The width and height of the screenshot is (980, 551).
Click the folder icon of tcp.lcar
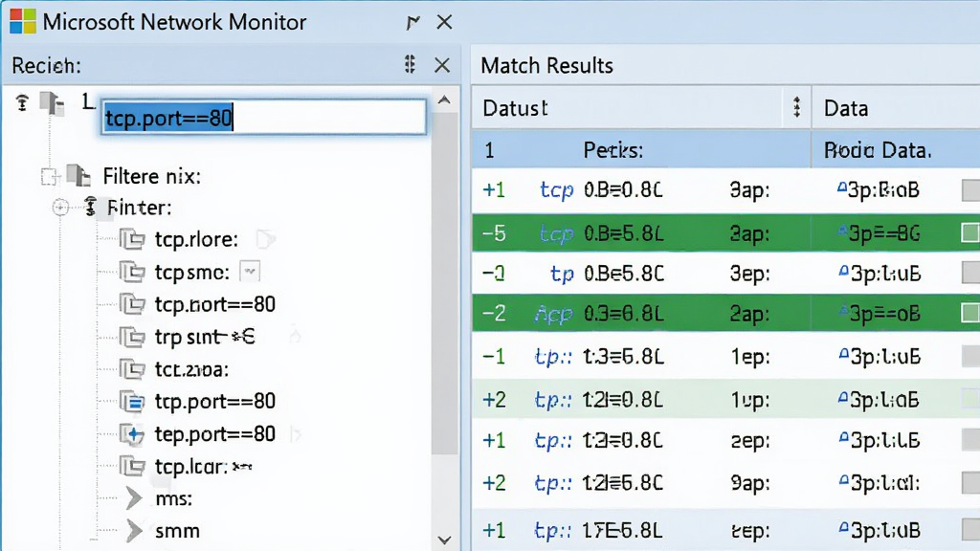coord(132,467)
